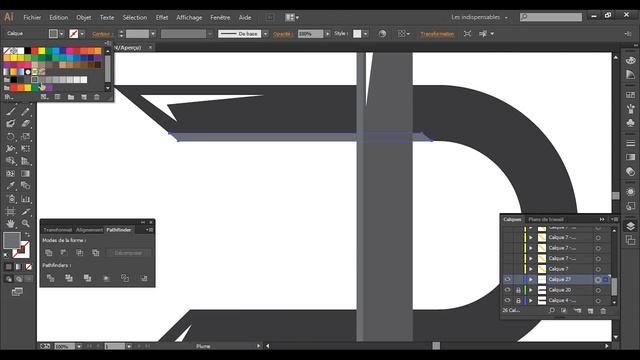
Task: Expand the Calque 27 layer
Action: coord(531,280)
